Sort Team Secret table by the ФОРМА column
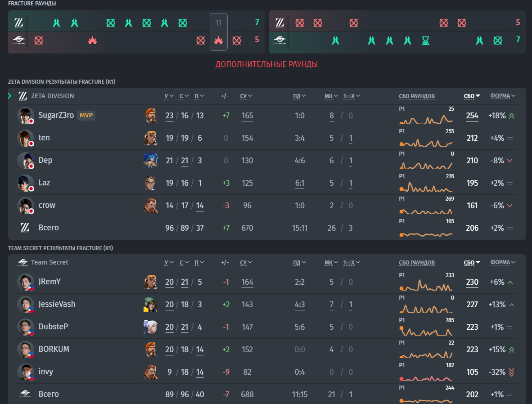 point(503,262)
